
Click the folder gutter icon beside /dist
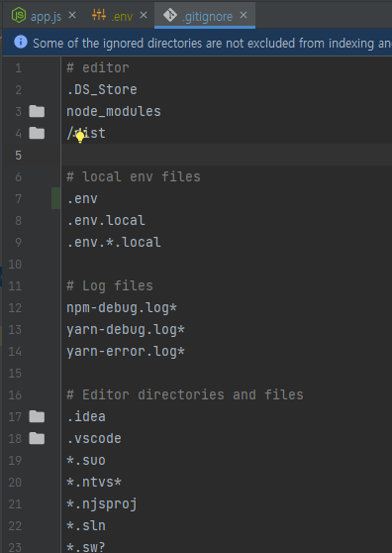(37, 134)
